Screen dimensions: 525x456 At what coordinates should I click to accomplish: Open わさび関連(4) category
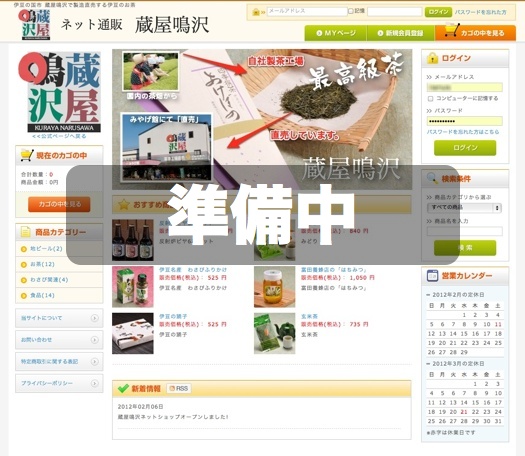(x=49, y=280)
